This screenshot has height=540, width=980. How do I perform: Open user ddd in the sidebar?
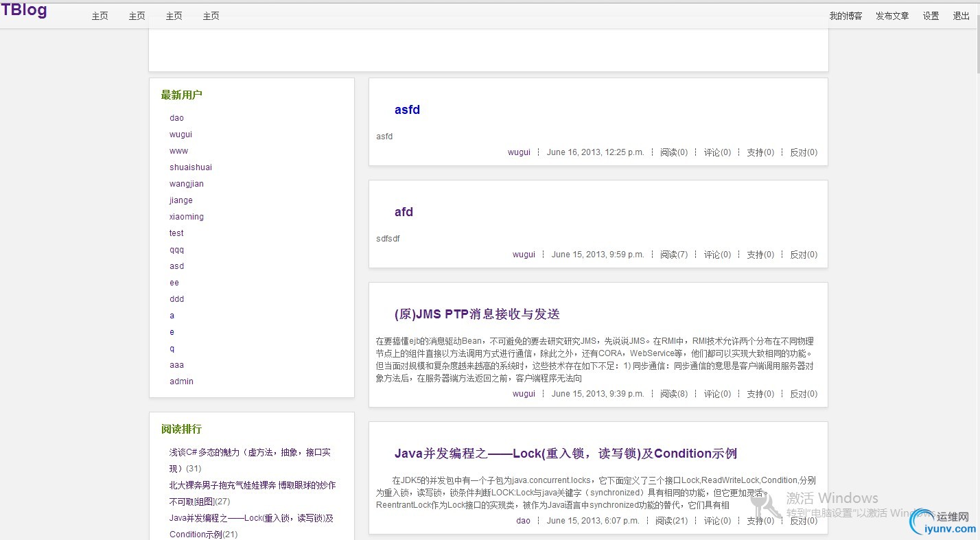(176, 299)
